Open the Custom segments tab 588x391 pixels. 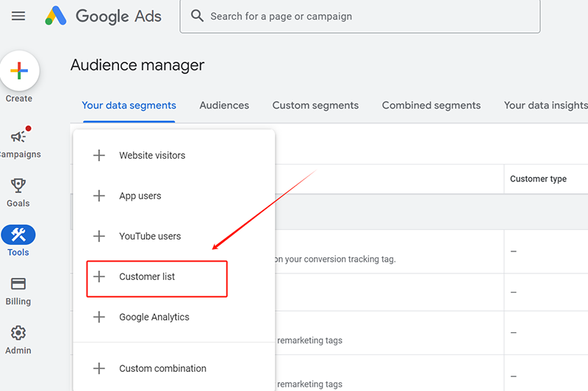315,105
